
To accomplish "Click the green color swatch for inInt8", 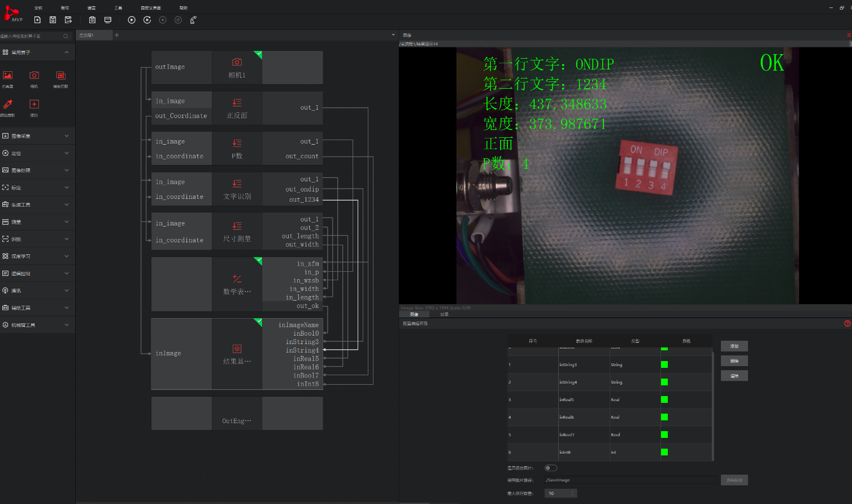I will [664, 452].
